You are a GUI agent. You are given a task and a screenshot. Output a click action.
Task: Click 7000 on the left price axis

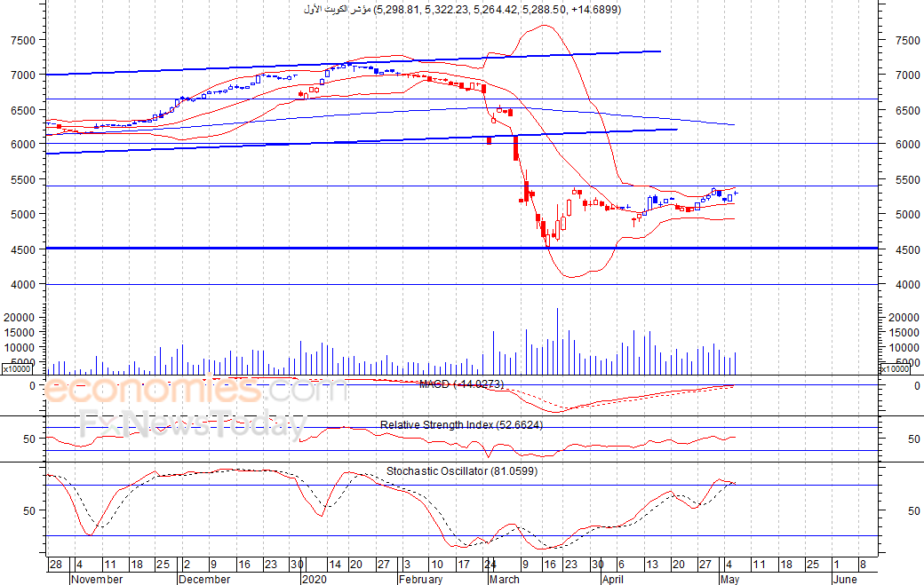(23, 75)
